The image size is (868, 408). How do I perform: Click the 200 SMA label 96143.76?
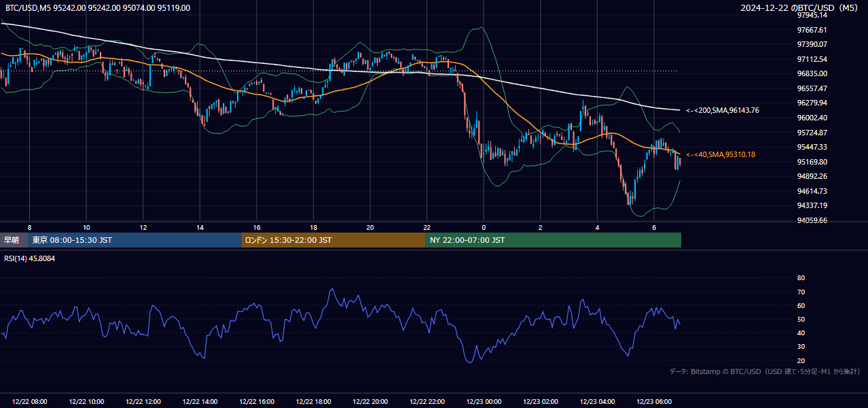[x=723, y=110]
